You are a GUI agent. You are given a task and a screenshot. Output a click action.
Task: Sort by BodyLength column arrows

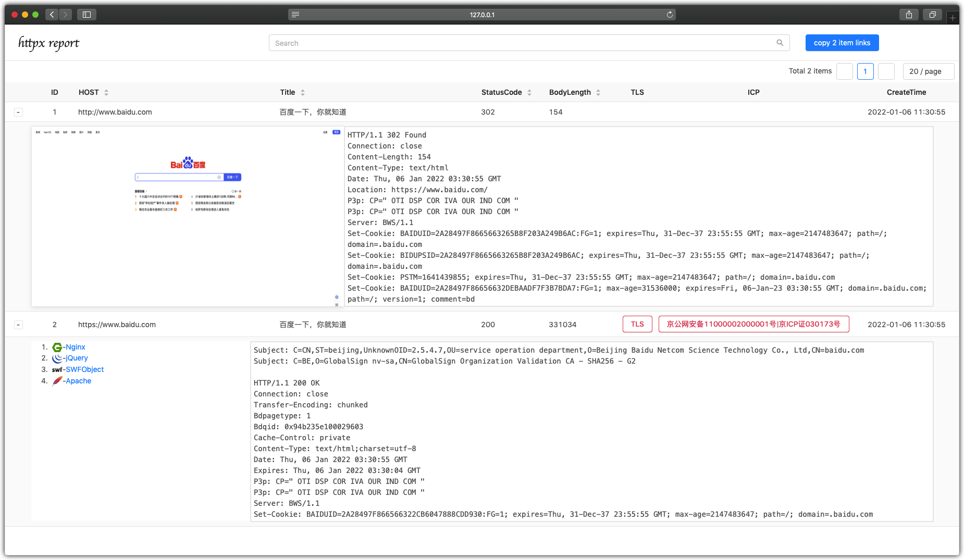tap(598, 92)
